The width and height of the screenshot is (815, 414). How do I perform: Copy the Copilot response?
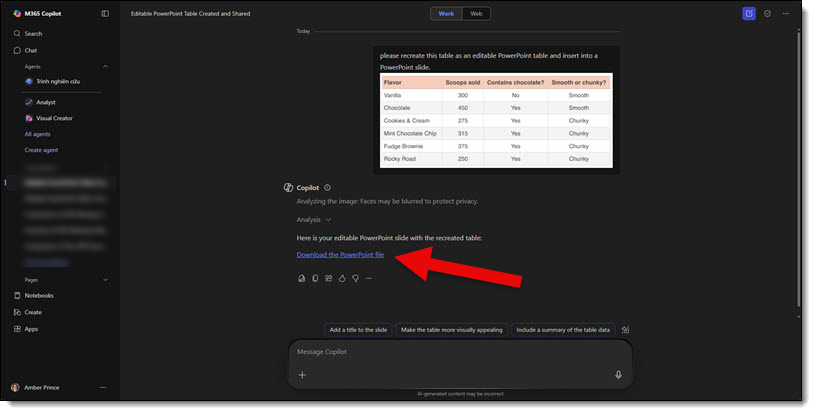coord(315,278)
